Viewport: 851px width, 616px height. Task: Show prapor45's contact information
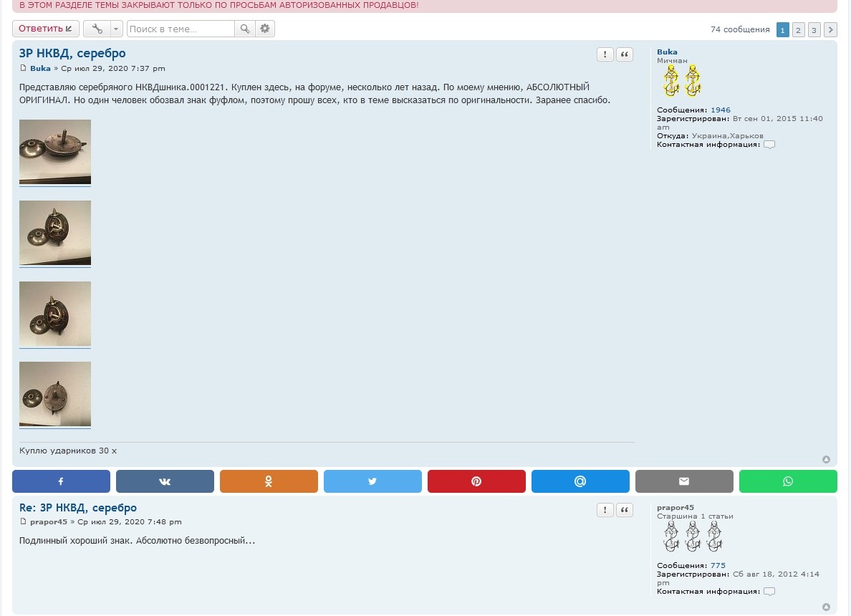pos(769,592)
